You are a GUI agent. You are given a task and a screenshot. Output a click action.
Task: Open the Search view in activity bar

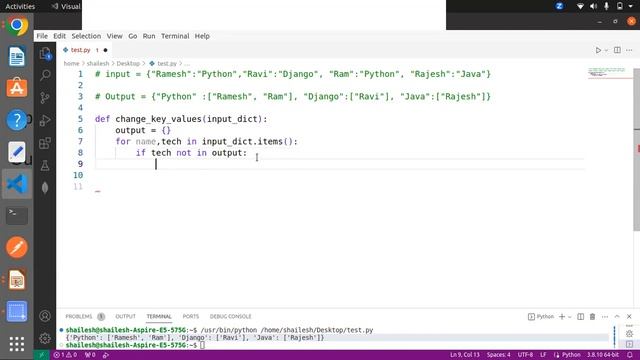coord(45,75)
